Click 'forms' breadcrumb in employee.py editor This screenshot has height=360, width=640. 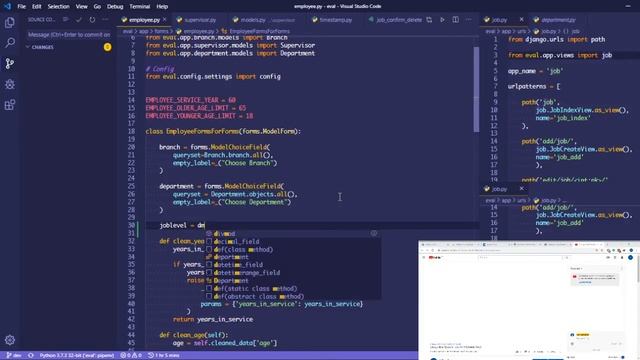click(161, 31)
